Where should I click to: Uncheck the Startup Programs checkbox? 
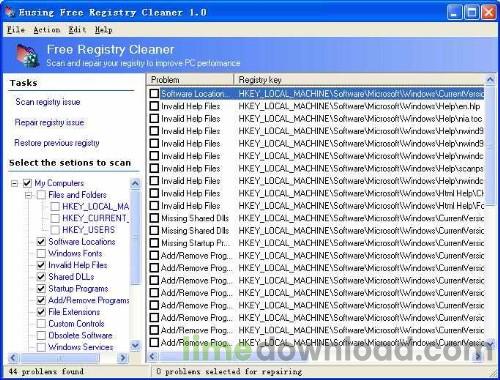click(41, 288)
